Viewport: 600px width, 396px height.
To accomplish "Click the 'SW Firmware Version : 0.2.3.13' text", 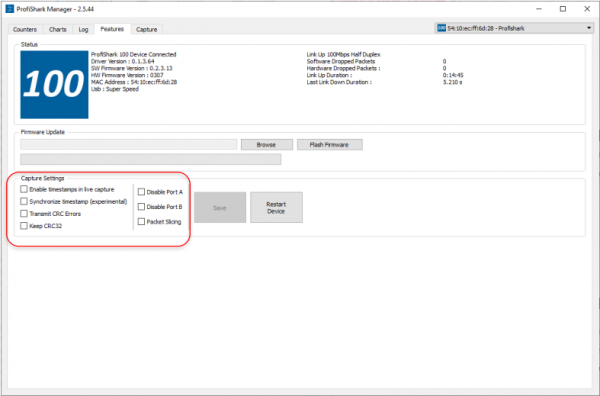I will coord(132,68).
